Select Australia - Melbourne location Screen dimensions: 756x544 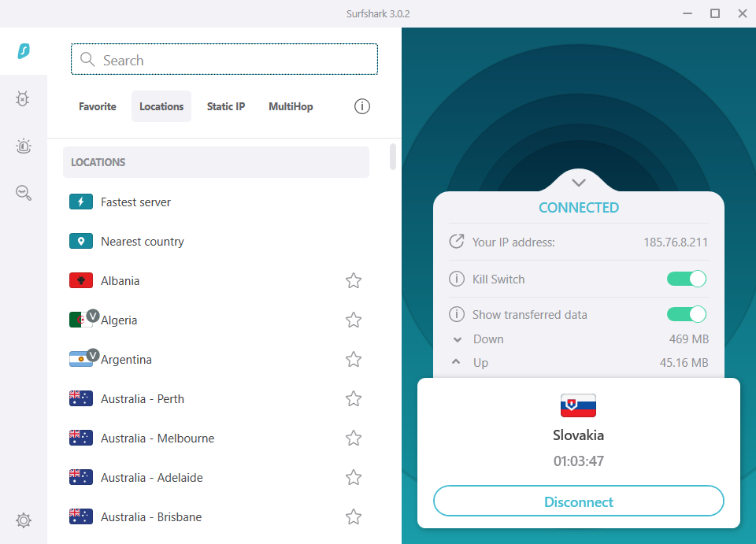pyautogui.click(x=157, y=439)
